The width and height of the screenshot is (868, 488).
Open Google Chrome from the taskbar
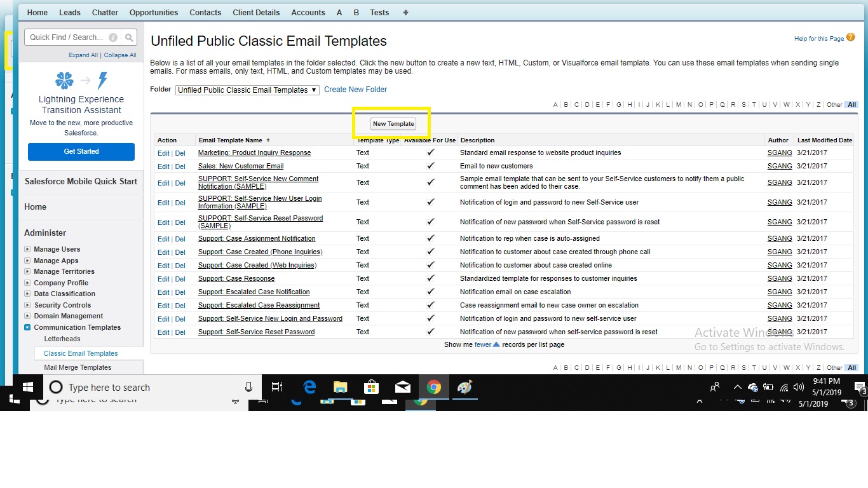point(434,386)
